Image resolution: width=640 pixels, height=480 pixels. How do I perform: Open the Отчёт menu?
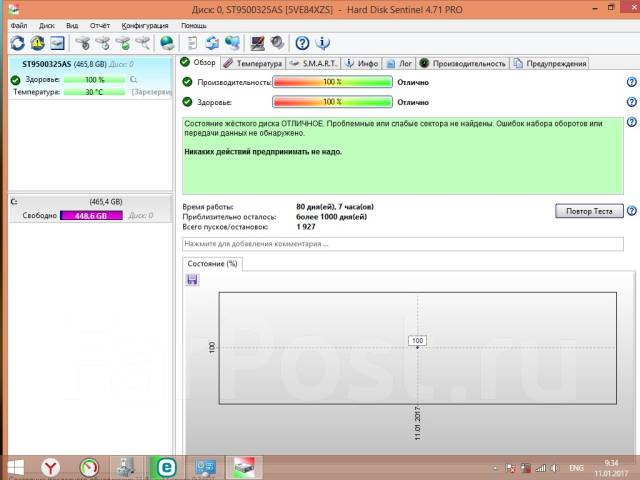(x=100, y=25)
